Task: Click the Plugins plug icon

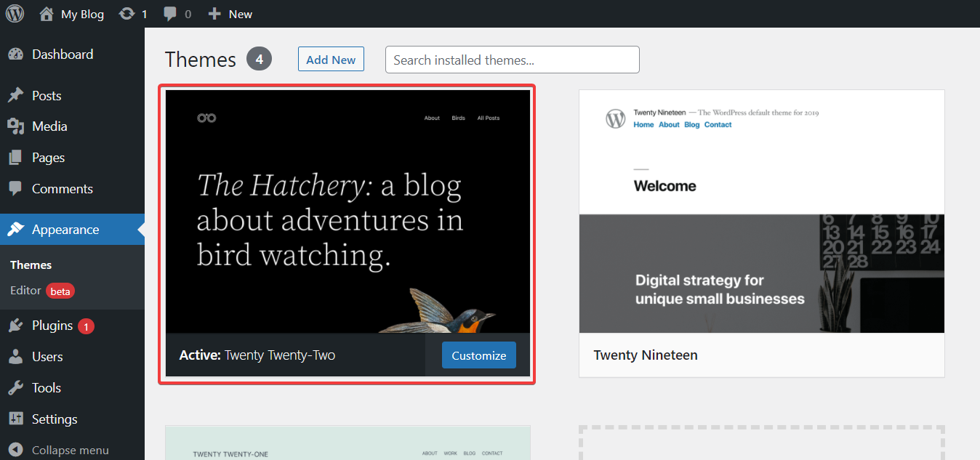Action: (x=15, y=326)
